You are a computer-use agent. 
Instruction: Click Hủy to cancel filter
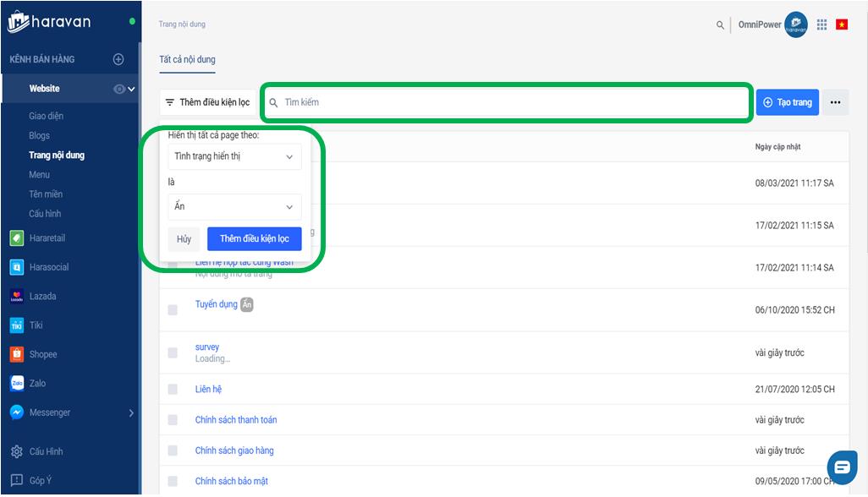pos(184,239)
